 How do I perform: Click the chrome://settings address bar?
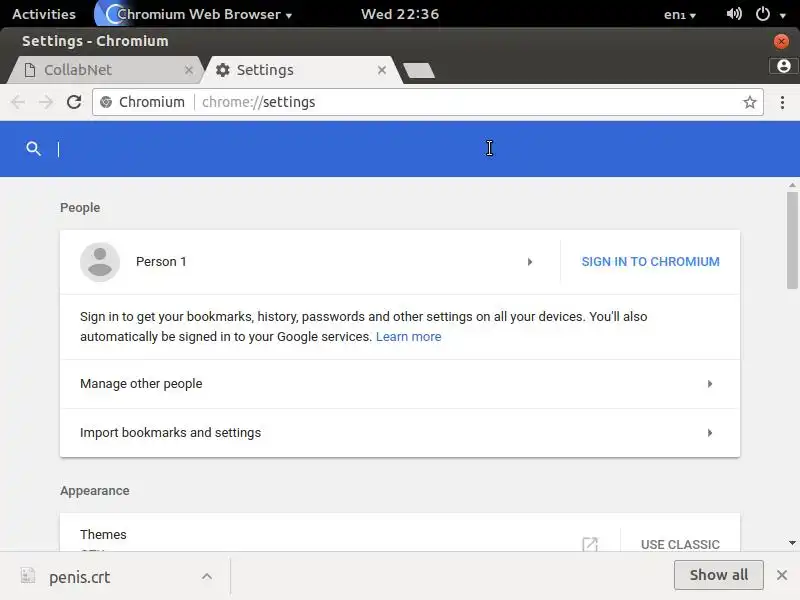click(428, 102)
